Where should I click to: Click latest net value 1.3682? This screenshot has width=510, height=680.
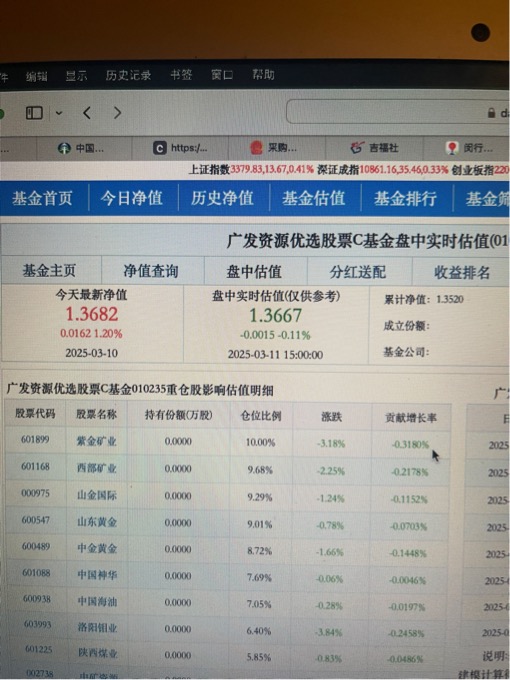[x=92, y=314]
